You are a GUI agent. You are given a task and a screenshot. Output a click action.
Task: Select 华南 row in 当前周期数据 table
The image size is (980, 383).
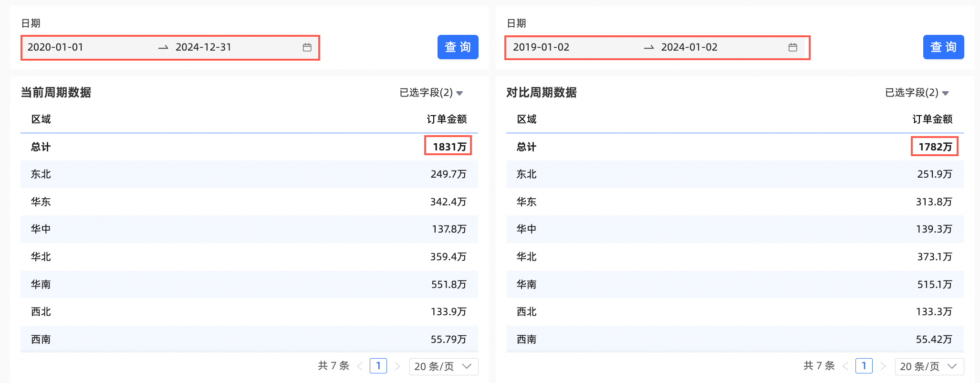[249, 285]
